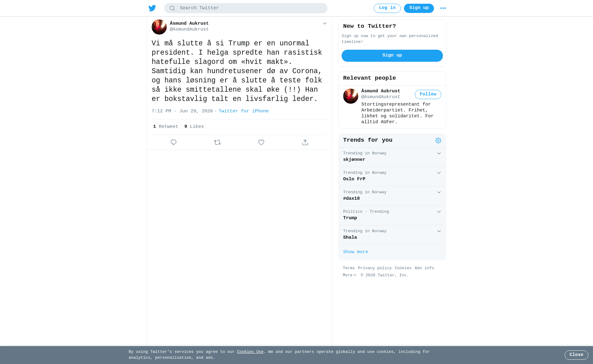The image size is (593, 364).
Task: Click the search magnifier icon
Action: point(172,8)
